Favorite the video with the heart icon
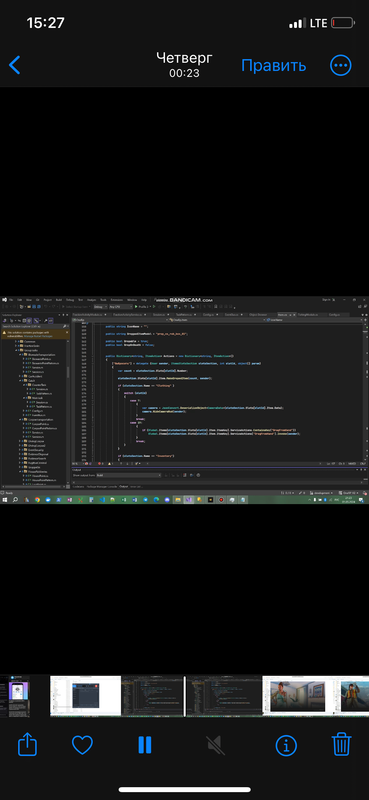 (x=82, y=745)
